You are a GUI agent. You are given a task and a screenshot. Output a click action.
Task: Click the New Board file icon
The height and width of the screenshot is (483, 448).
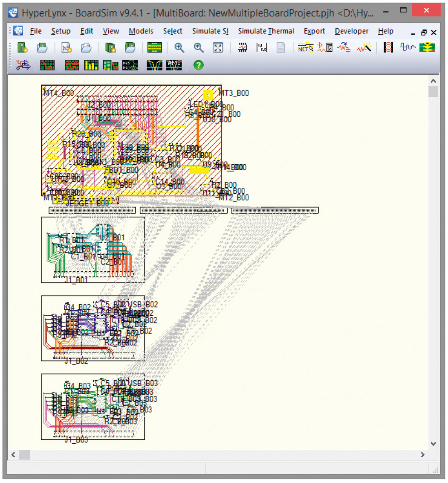pos(23,48)
